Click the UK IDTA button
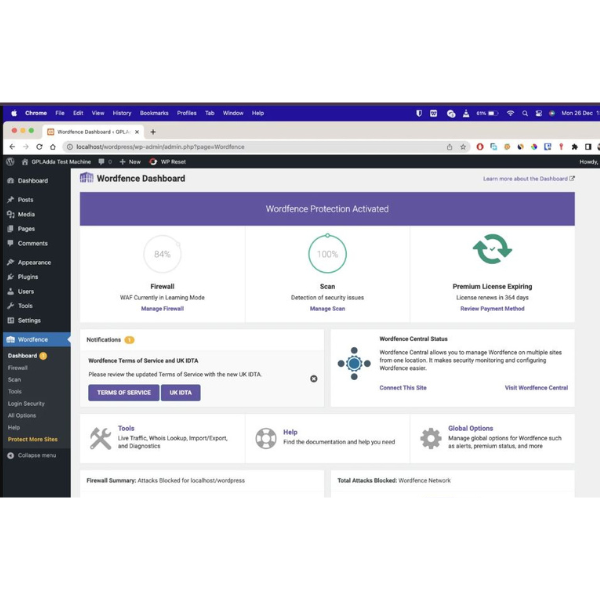The image size is (600, 600). pyautogui.click(x=181, y=393)
